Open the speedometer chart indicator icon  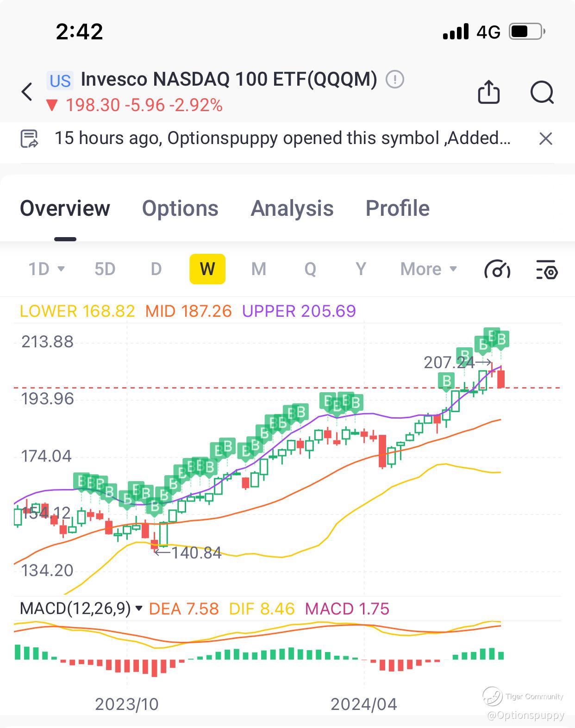(497, 269)
